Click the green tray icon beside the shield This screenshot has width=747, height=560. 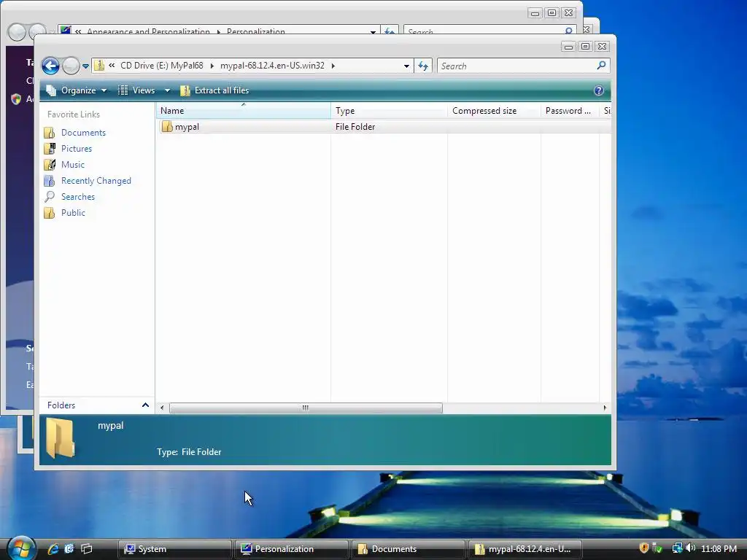[x=657, y=548]
